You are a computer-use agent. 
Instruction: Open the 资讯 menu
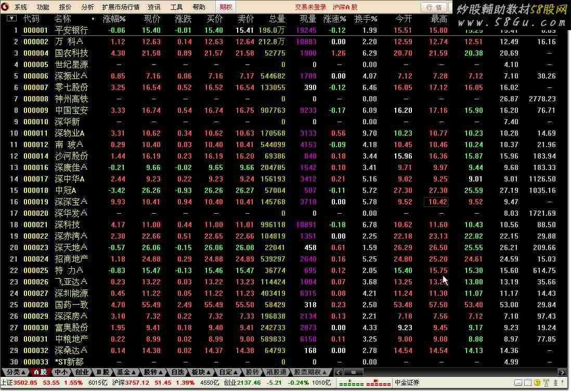tap(154, 7)
